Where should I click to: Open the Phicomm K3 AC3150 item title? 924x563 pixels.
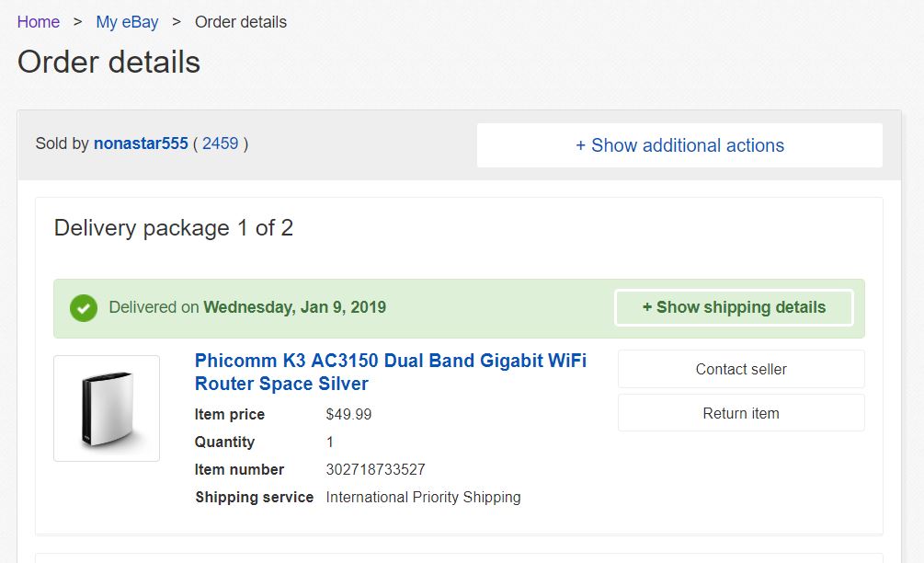click(390, 372)
